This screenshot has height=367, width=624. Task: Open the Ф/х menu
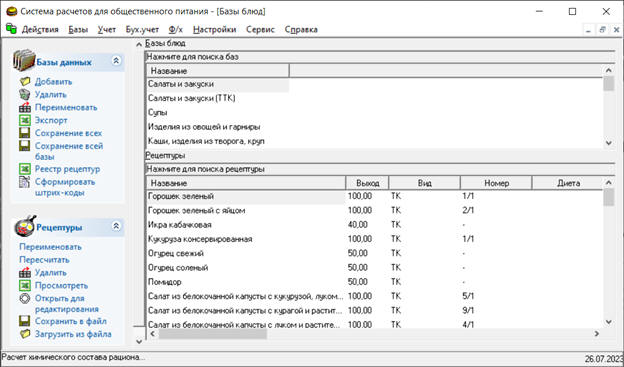pos(176,29)
